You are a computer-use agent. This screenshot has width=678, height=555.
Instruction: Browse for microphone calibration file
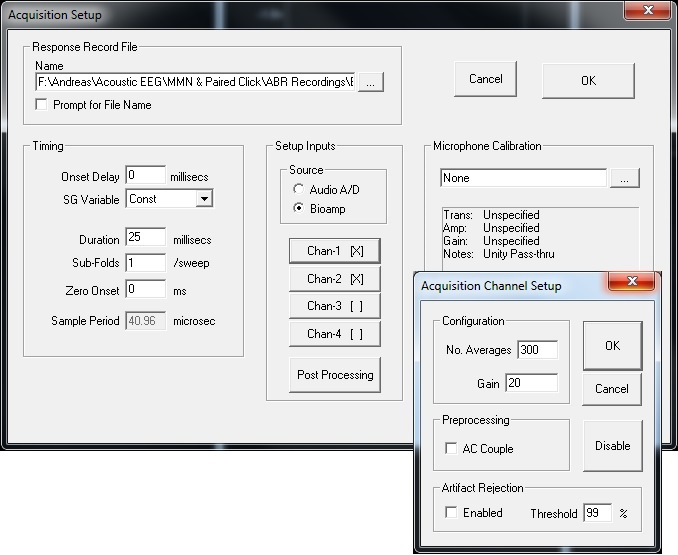coord(625,178)
